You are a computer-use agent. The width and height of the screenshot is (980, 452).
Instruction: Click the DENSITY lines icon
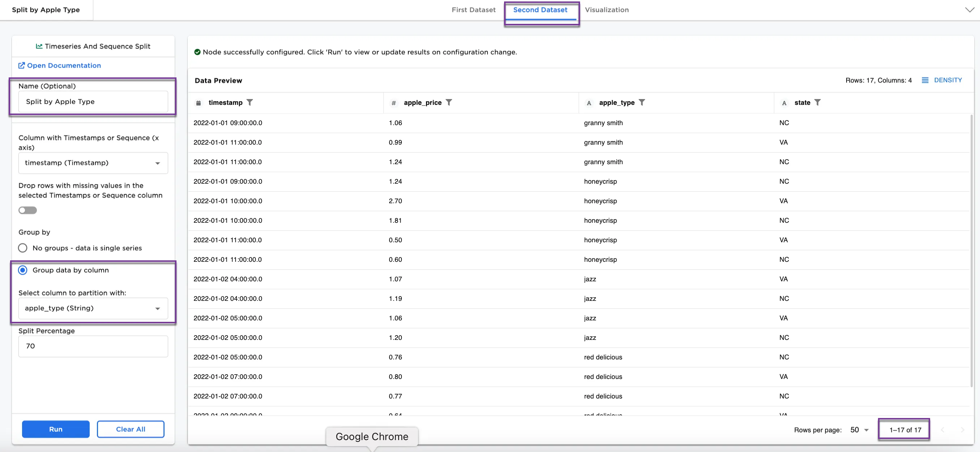point(925,80)
